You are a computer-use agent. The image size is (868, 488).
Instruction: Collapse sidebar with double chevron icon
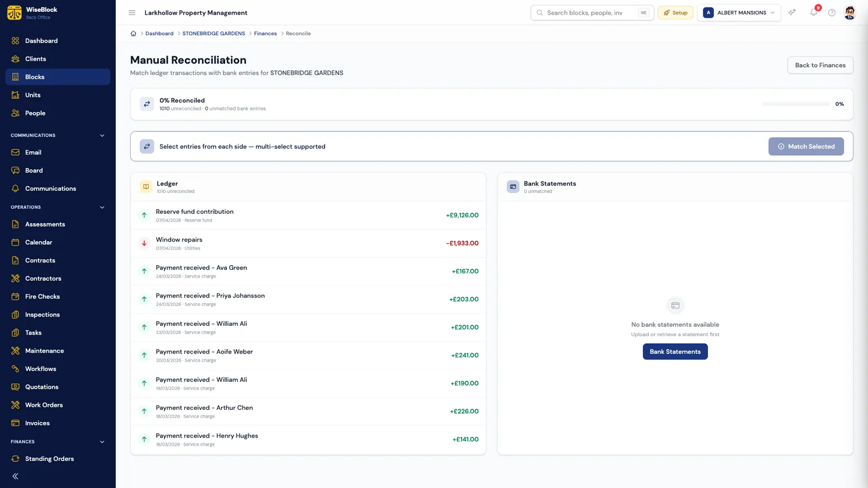coord(15,476)
